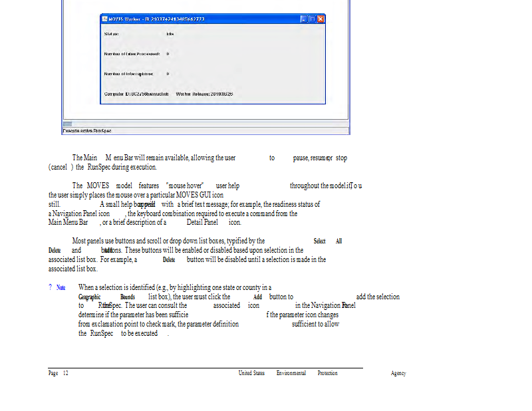Click the horizontal scrollbar thumb below worker window

pyautogui.click(x=67, y=124)
